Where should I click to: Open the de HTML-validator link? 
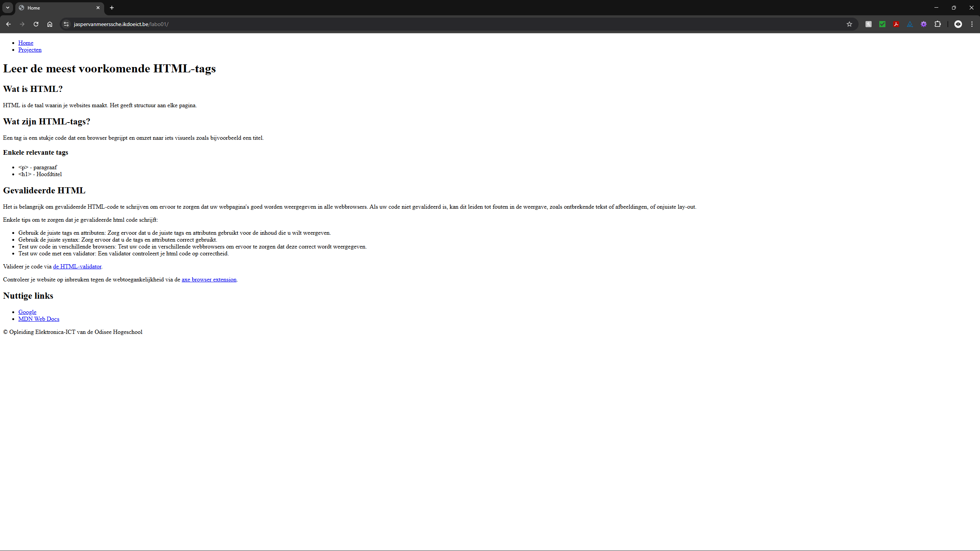77,267
